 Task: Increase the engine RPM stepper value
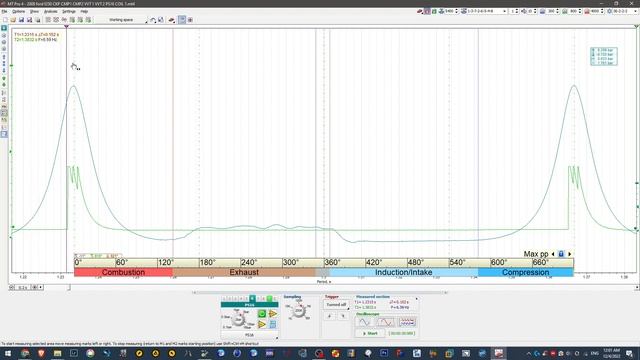pos(456,10)
